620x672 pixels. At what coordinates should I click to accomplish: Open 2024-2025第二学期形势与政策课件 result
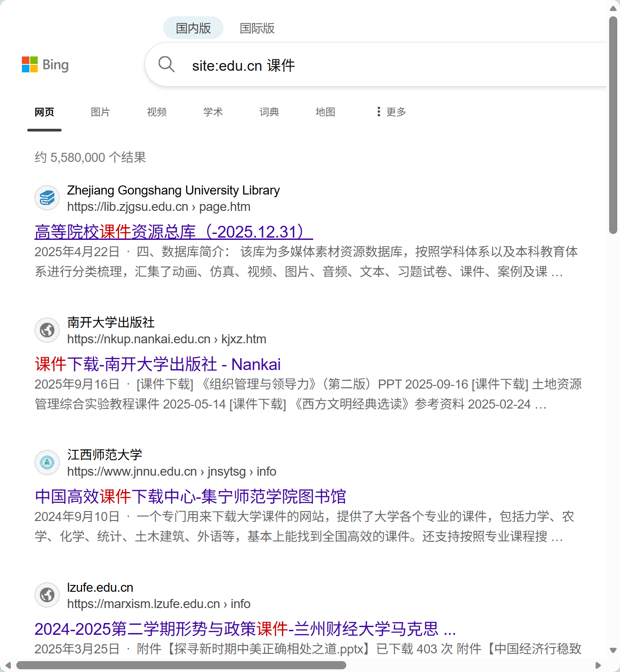pyautogui.click(x=245, y=629)
